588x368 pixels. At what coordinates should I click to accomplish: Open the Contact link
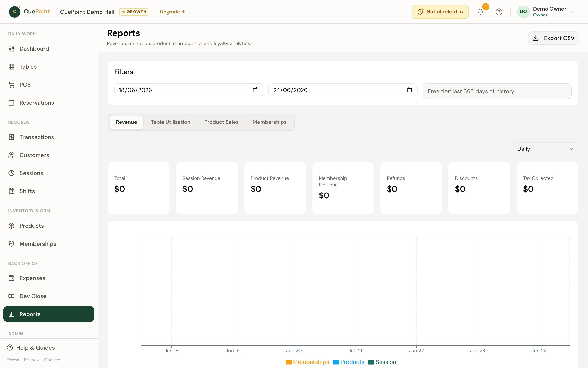(x=52, y=360)
